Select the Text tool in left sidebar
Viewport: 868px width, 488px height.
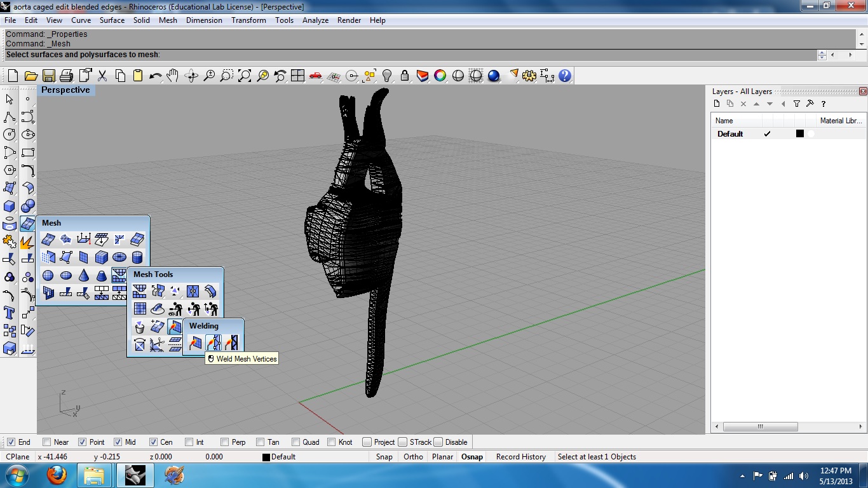click(10, 313)
